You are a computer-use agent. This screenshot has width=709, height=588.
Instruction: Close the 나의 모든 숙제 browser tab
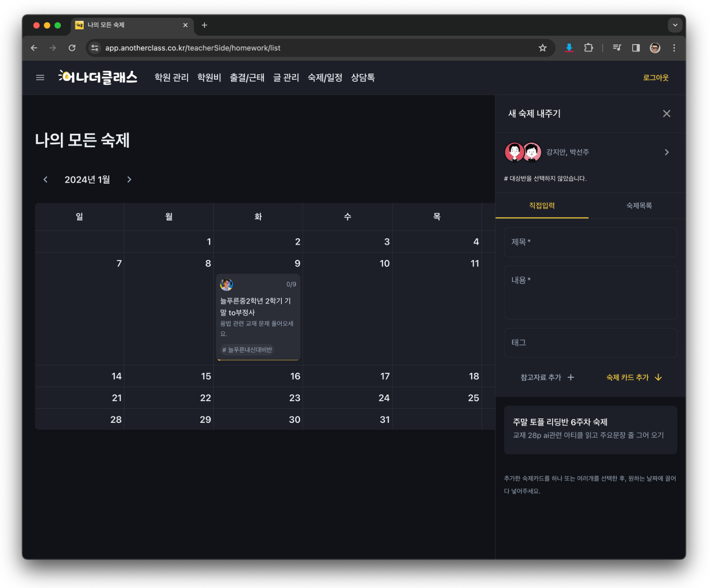point(185,25)
